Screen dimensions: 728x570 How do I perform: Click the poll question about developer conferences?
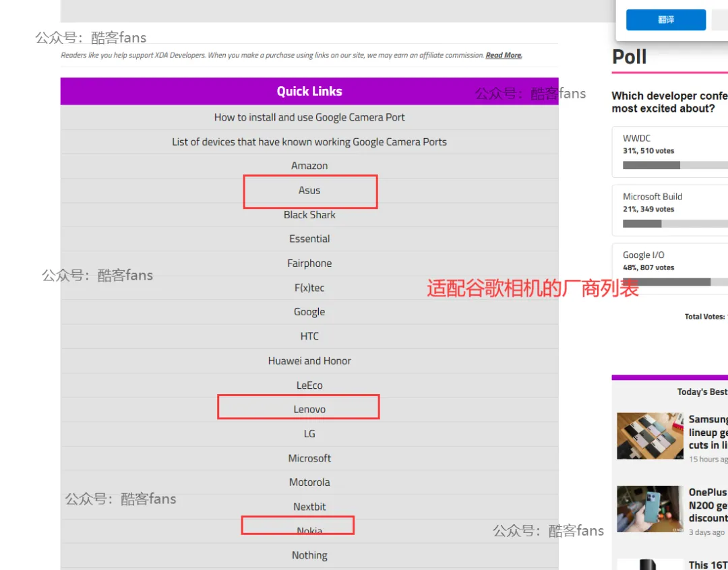(x=669, y=102)
